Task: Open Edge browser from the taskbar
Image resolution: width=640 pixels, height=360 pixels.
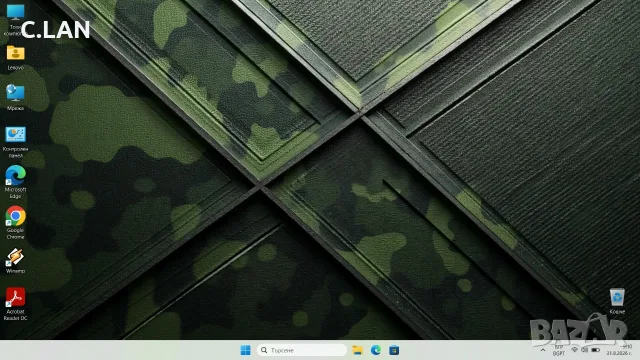Action: 376,350
